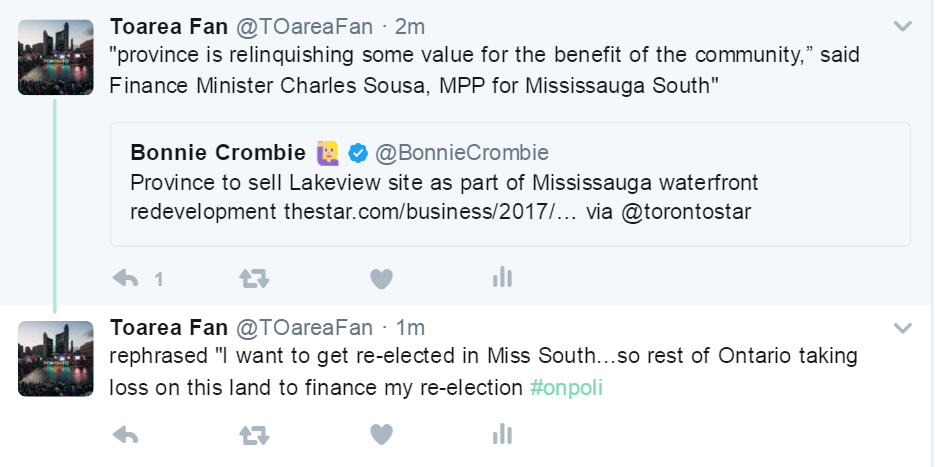
Task: Open Toarea Fan avatar on first tweet
Action: [x=56, y=57]
